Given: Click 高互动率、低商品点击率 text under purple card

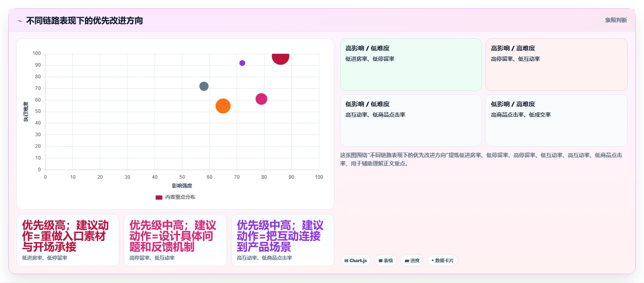Looking at the screenshot, I should pyautogui.click(x=265, y=258).
